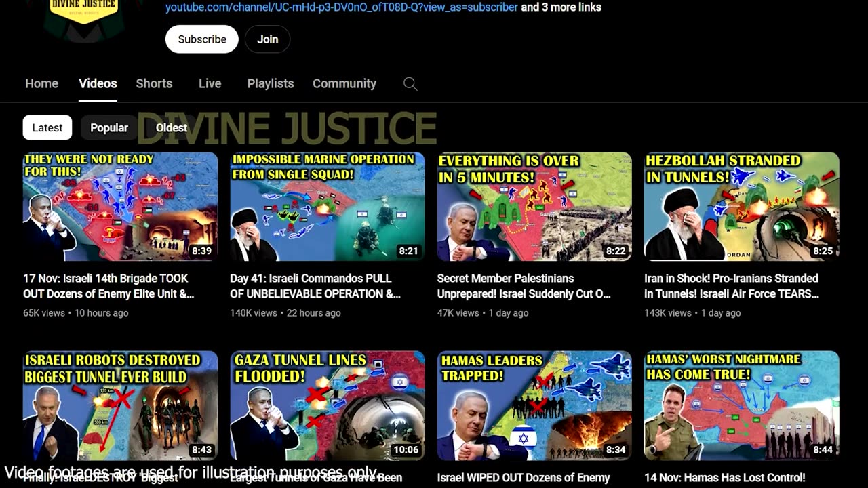Click the 10:06 duration badge
This screenshot has width=868, height=488.
click(406, 450)
